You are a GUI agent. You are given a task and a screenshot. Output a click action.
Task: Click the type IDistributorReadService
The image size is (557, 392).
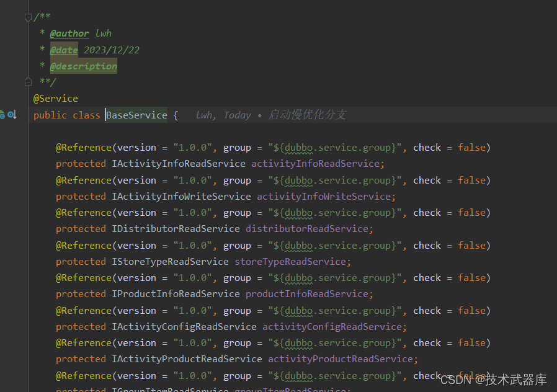[176, 229]
